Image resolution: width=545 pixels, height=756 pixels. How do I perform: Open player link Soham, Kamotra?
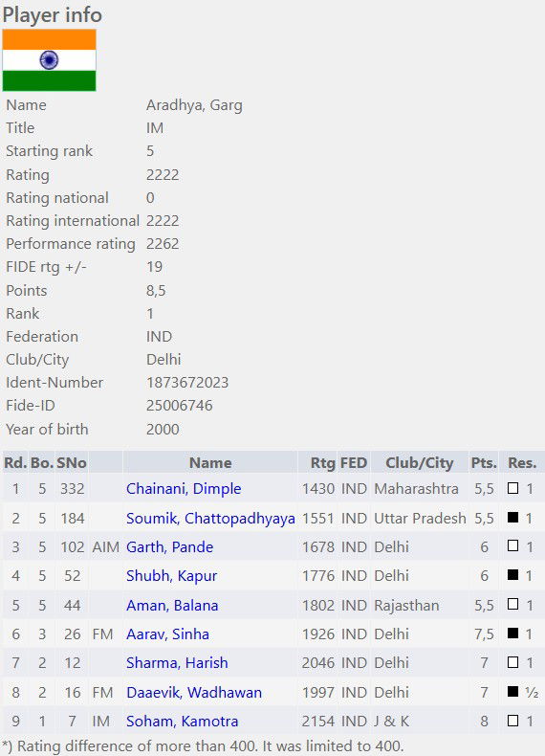click(x=183, y=721)
